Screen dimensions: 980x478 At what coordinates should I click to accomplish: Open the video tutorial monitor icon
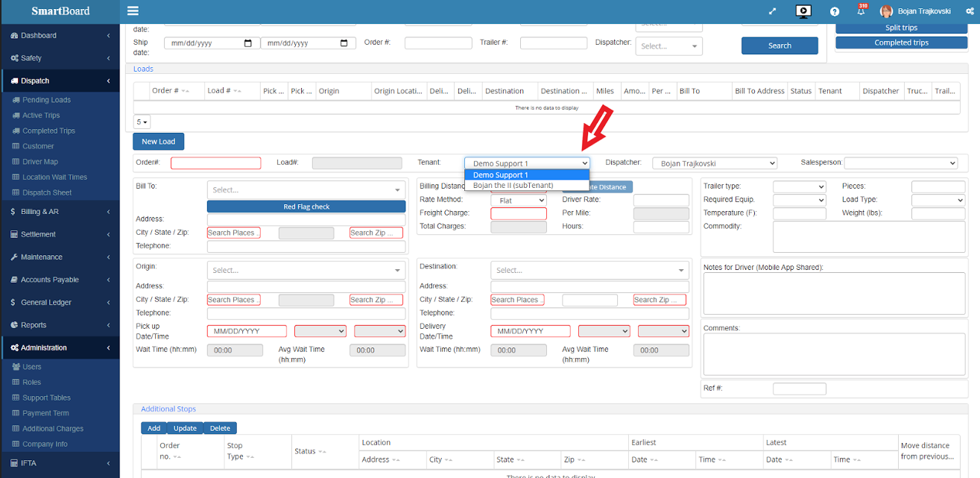(803, 11)
